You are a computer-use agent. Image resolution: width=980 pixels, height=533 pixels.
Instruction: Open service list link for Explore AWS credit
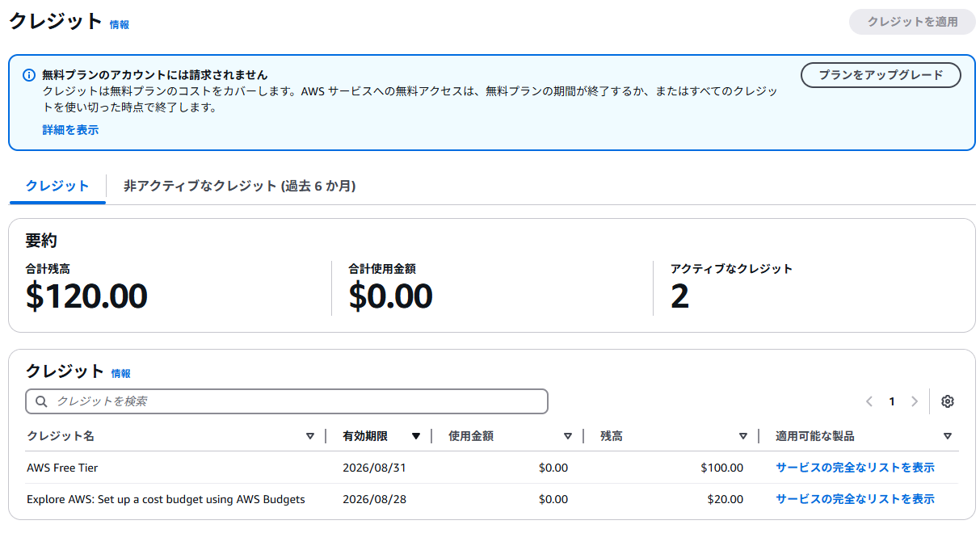(855, 499)
